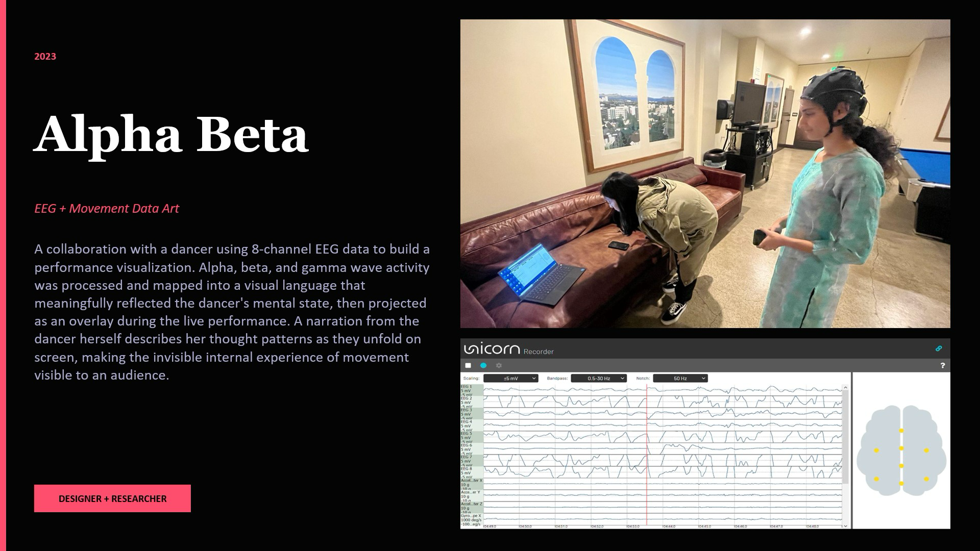The width and height of the screenshot is (980, 551).
Task: Click the 2023 year label
Action: coord(45,57)
